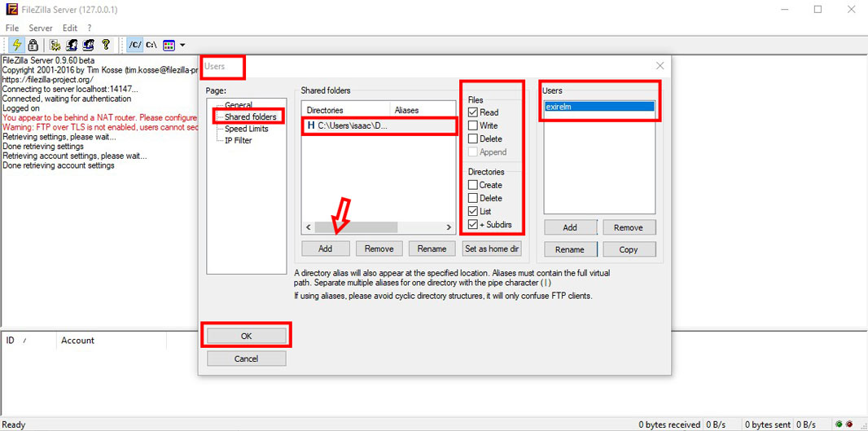868x431 pixels.
Task: Click the '0 bytes sent' status entry
Action: tap(768, 425)
